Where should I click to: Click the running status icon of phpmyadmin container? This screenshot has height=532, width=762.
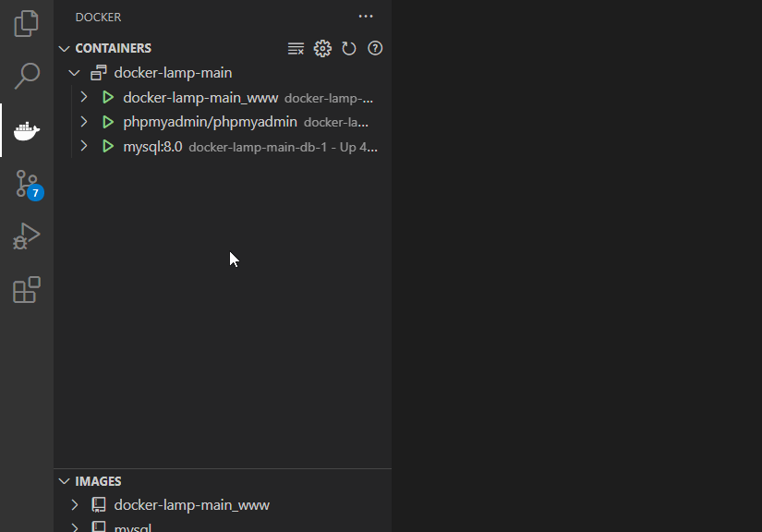tap(108, 122)
